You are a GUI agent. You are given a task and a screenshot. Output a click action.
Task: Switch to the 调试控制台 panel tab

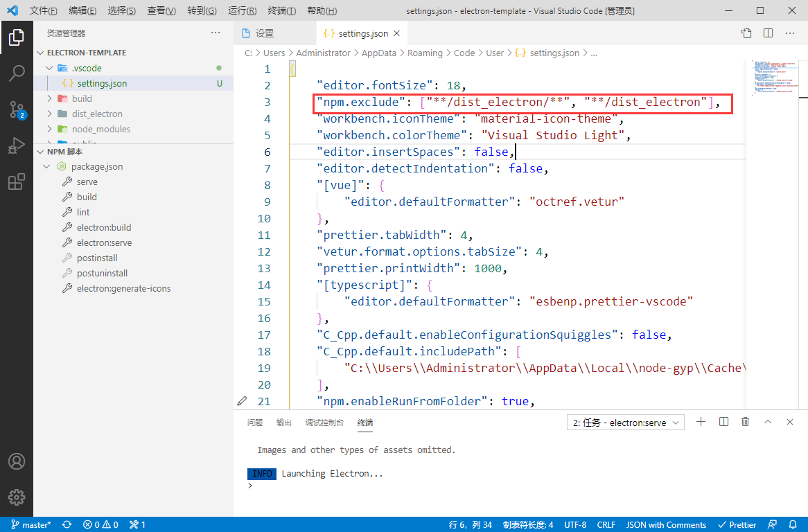coord(324,423)
